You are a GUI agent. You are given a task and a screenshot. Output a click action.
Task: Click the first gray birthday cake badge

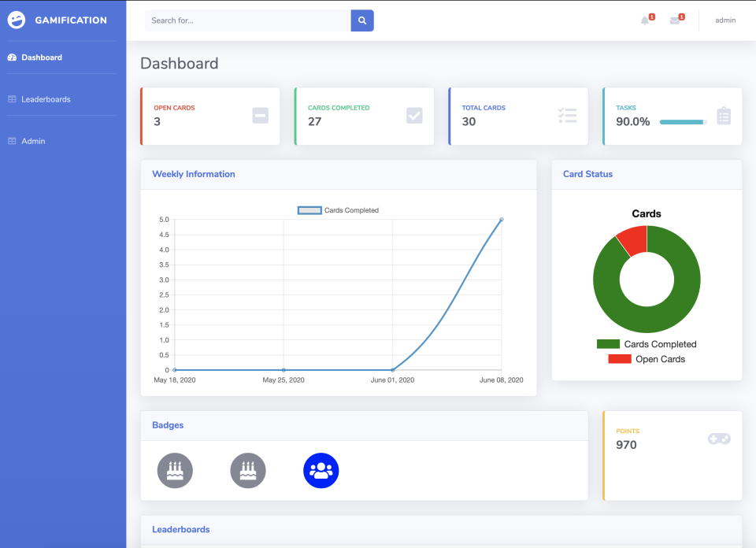coord(175,470)
